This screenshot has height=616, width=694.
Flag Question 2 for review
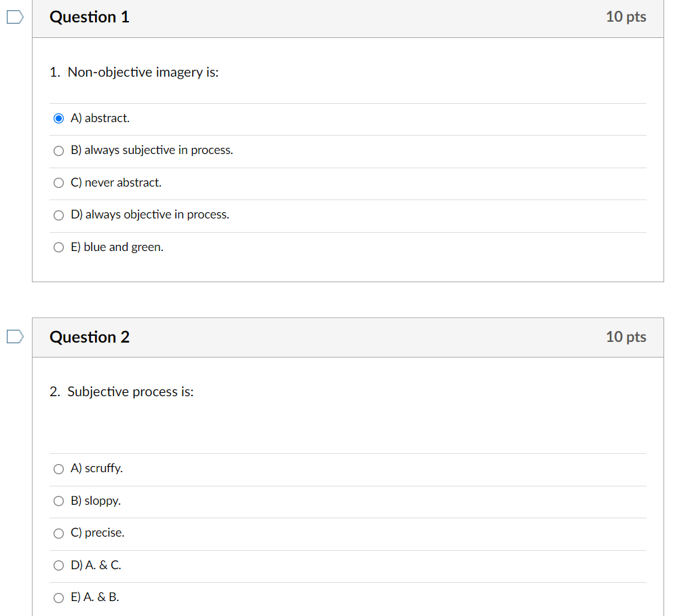tap(14, 336)
